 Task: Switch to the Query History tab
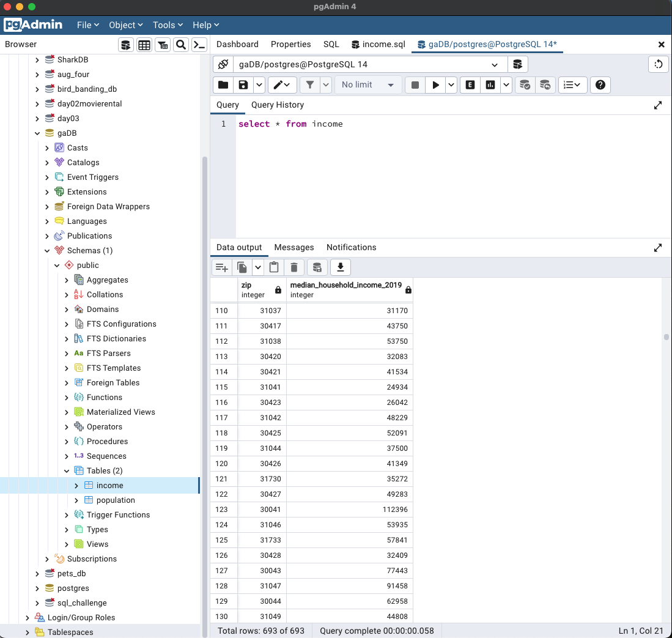(277, 105)
